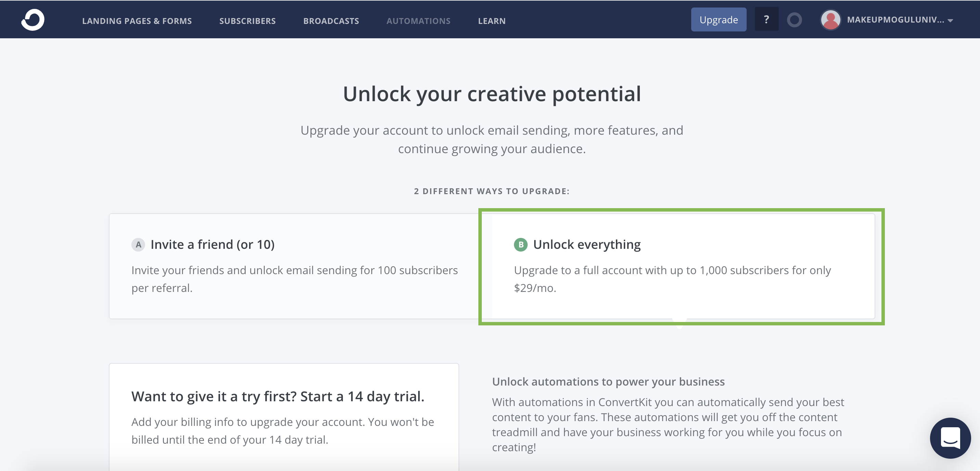Click the 14 day trial card heading
This screenshot has width=980, height=471.
[x=278, y=396]
